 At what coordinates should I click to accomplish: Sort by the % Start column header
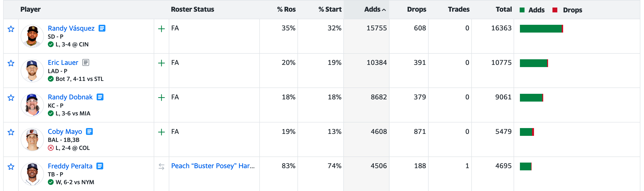tap(330, 9)
